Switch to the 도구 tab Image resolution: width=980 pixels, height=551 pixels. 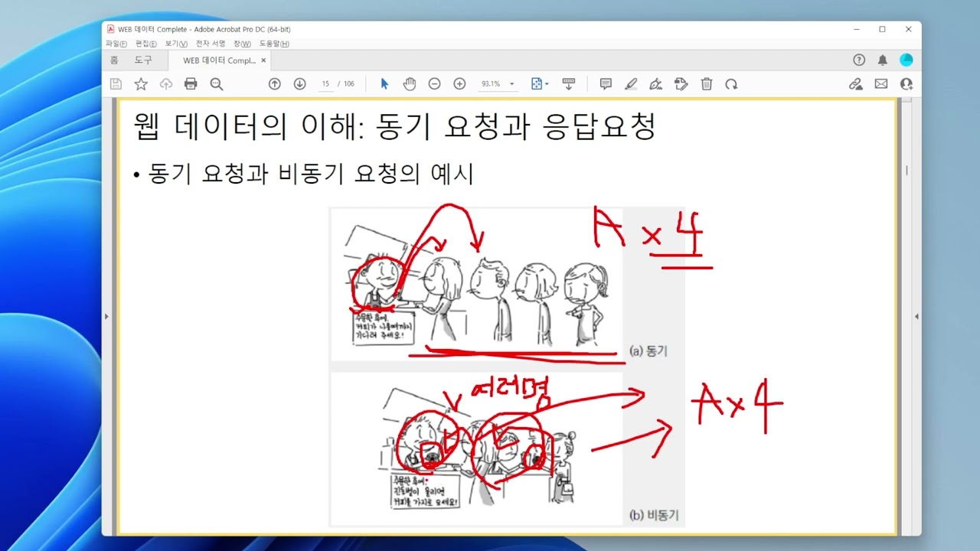(143, 60)
